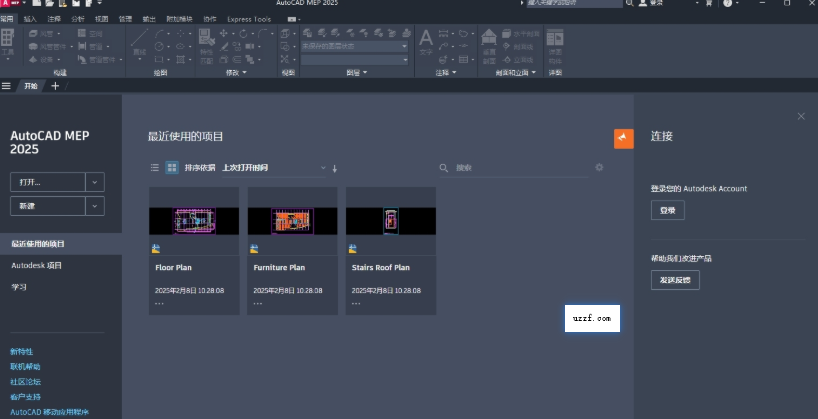
Task: Open the 社区论坛 (Community Forum) link
Action: tap(25, 382)
